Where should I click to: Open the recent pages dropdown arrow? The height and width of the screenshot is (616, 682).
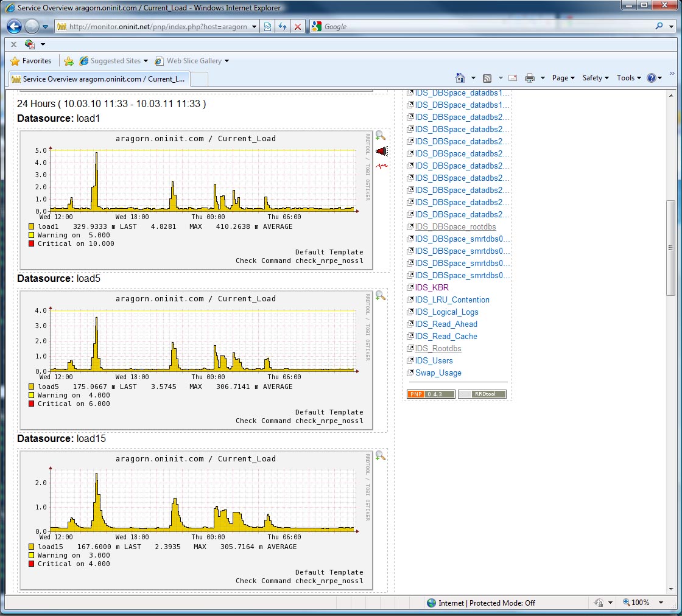coord(45,27)
